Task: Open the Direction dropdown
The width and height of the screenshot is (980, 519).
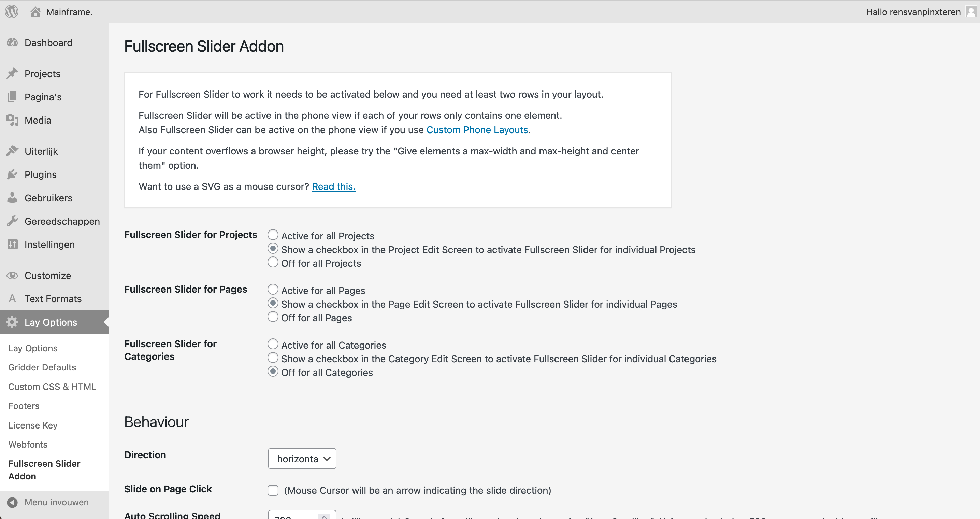Action: pos(302,459)
